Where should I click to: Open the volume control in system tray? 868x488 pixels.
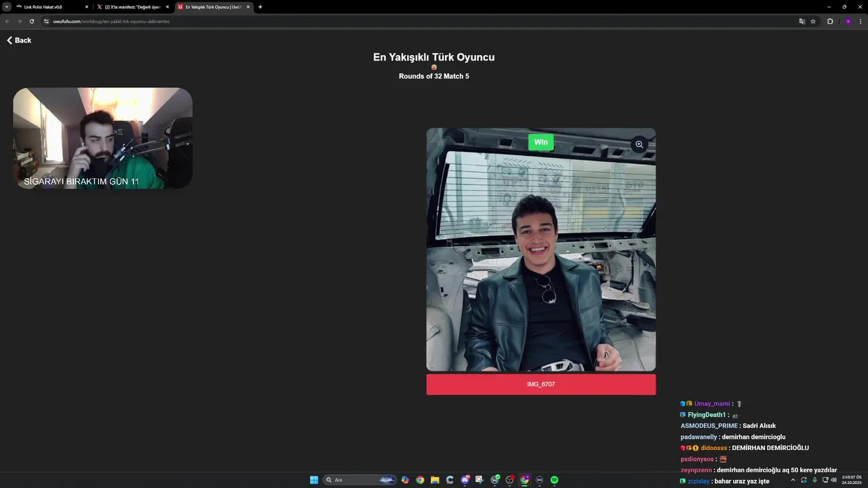coord(833,480)
